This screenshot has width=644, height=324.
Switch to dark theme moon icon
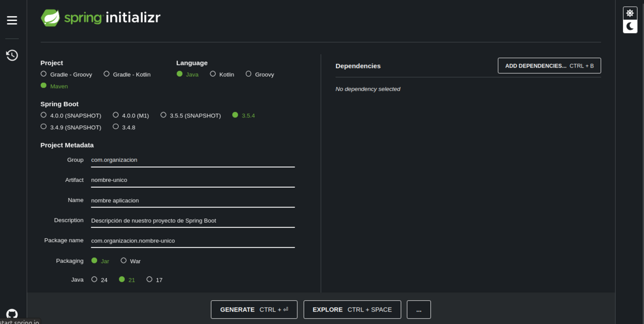pyautogui.click(x=630, y=26)
